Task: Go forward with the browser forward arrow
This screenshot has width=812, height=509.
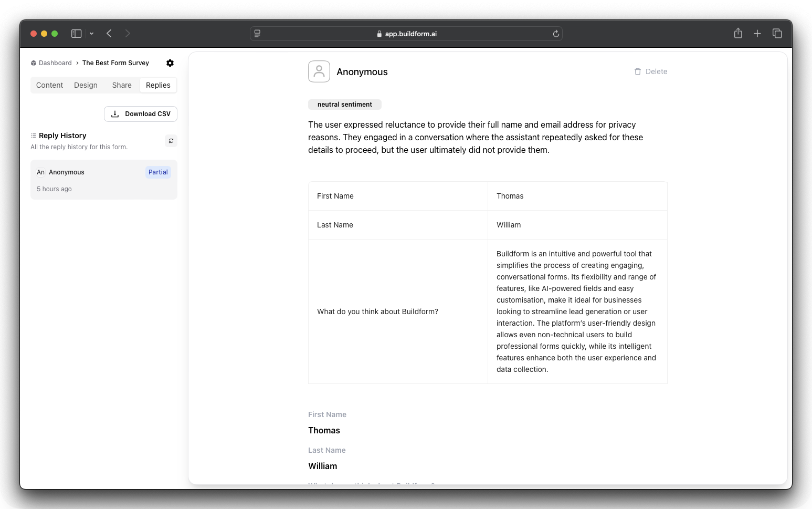Action: point(128,34)
